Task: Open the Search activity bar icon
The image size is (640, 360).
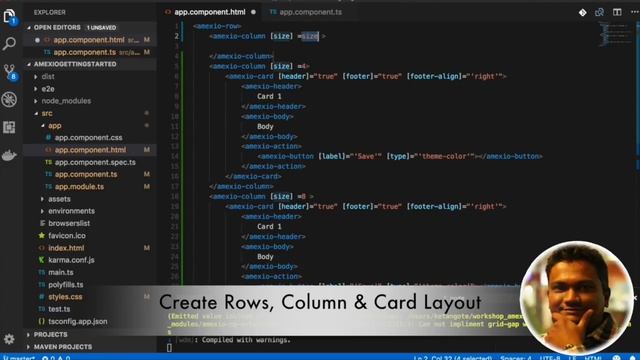Action: [x=9, y=43]
